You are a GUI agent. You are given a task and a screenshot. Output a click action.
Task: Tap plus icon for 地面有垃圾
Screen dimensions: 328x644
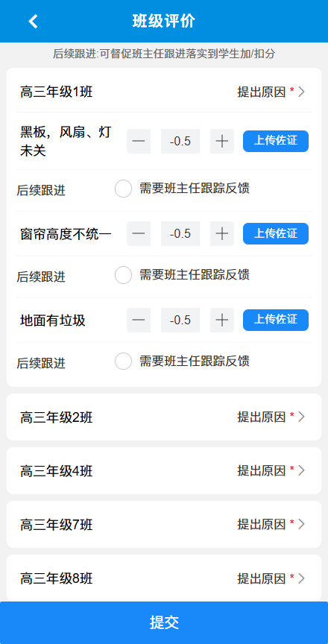[x=222, y=320]
